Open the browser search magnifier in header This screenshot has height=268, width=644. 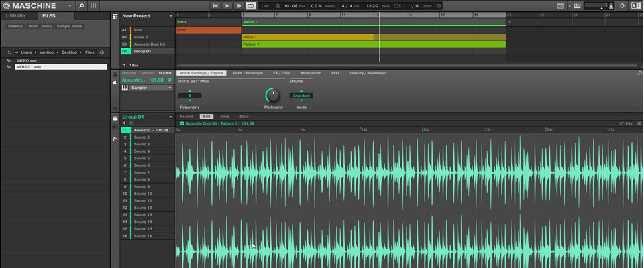81,6
